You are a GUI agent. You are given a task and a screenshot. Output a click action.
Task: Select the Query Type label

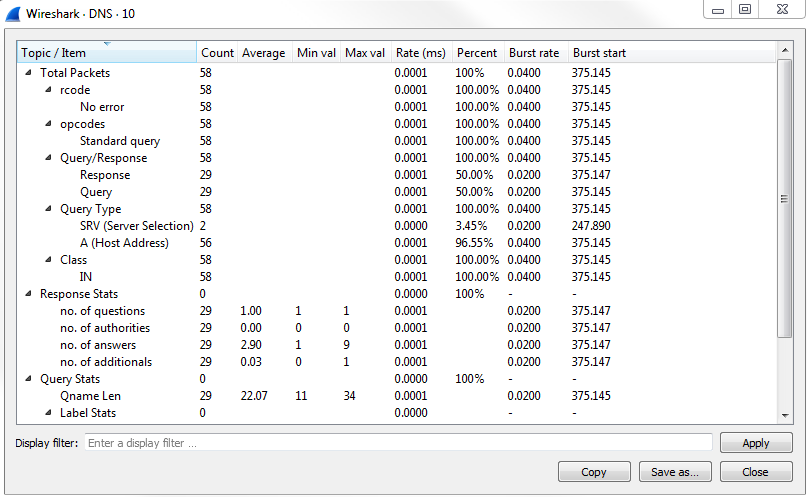click(x=91, y=208)
